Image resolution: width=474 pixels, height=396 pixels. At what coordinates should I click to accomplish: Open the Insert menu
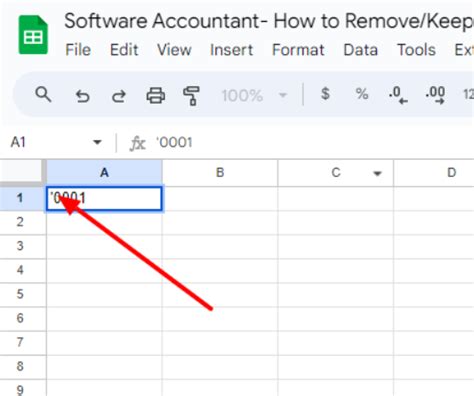(231, 50)
